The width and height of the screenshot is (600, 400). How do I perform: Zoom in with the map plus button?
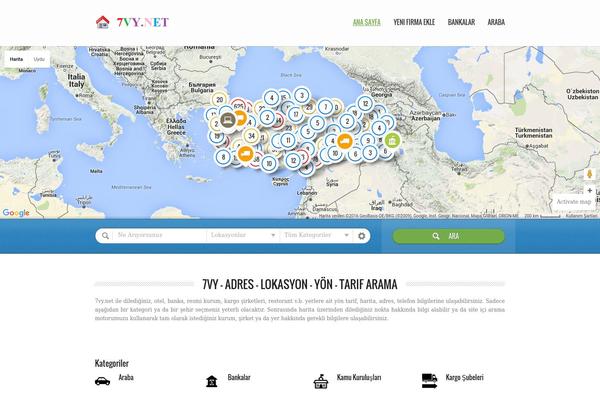click(x=590, y=190)
